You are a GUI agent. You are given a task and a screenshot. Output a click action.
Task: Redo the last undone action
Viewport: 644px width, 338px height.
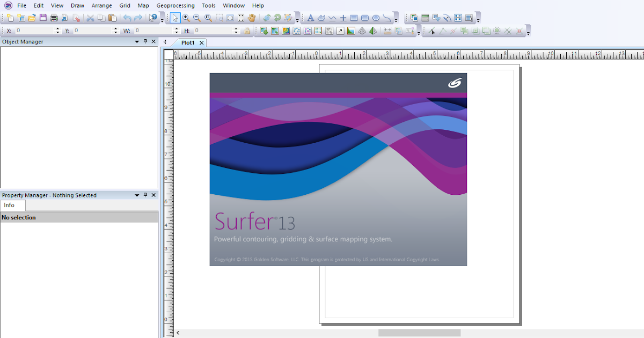click(x=138, y=18)
